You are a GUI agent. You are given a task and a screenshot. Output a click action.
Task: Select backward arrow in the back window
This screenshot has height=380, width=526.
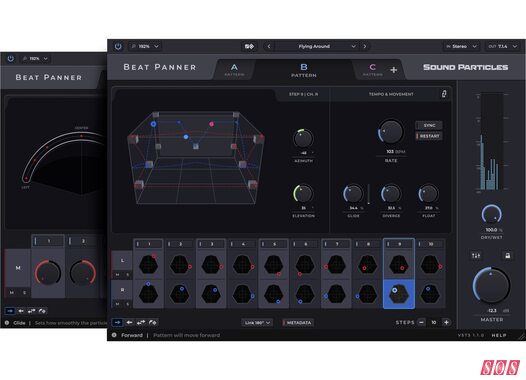[21, 311]
